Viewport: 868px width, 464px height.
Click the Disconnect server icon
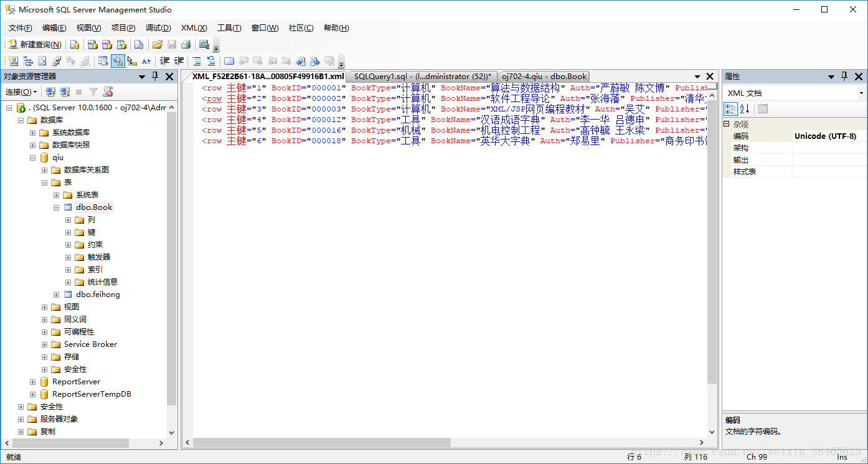(x=65, y=92)
